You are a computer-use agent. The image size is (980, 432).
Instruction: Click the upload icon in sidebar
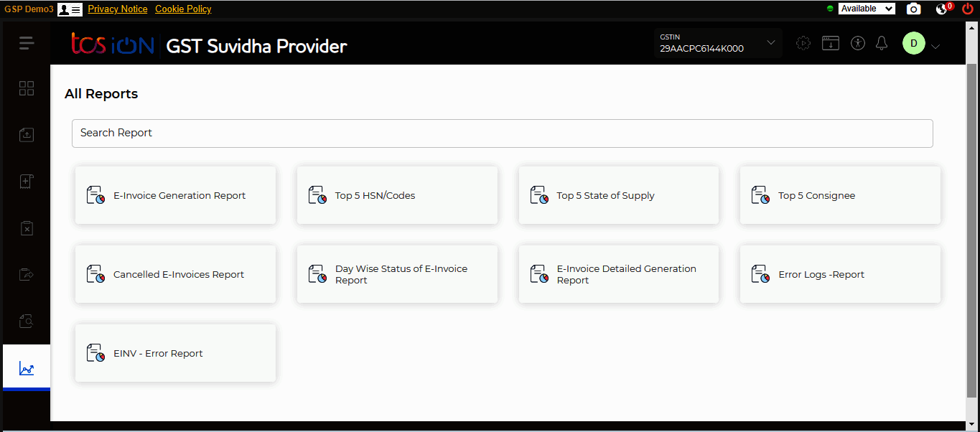(27, 134)
